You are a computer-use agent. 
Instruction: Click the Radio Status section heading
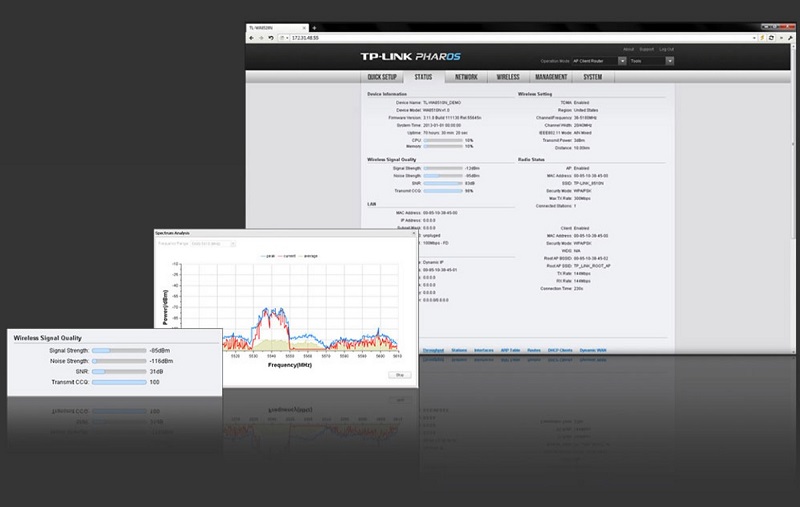(x=531, y=160)
